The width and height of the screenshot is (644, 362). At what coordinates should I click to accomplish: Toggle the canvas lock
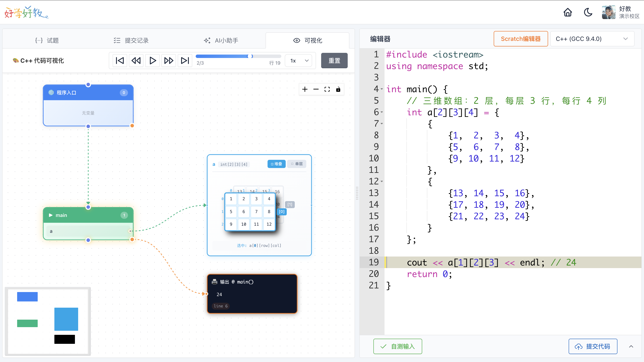338,89
